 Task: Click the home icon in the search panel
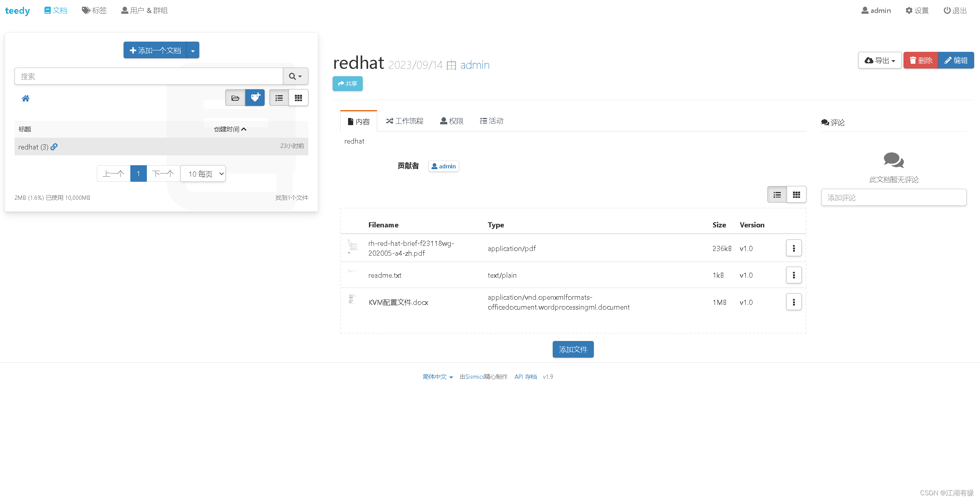(x=25, y=98)
